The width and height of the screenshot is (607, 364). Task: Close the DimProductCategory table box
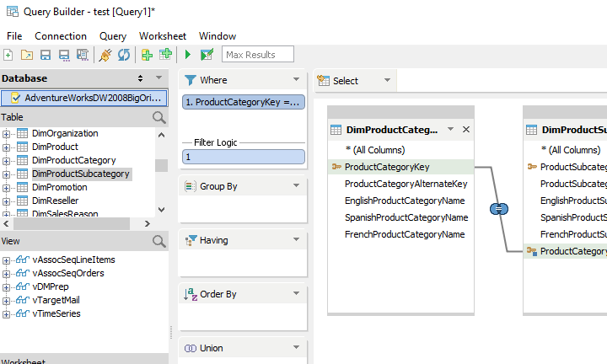coord(466,129)
